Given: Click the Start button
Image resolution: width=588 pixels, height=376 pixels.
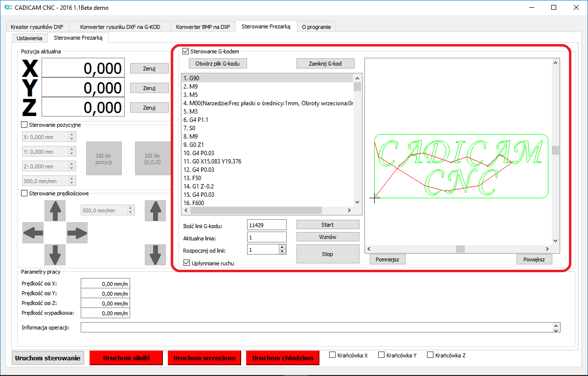Looking at the screenshot, I should (328, 225).
